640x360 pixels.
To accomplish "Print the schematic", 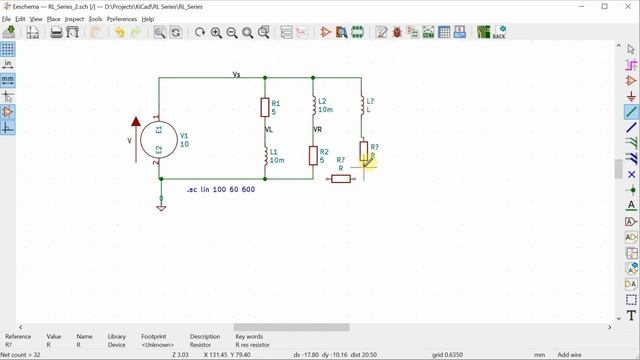I will pos(56,32).
